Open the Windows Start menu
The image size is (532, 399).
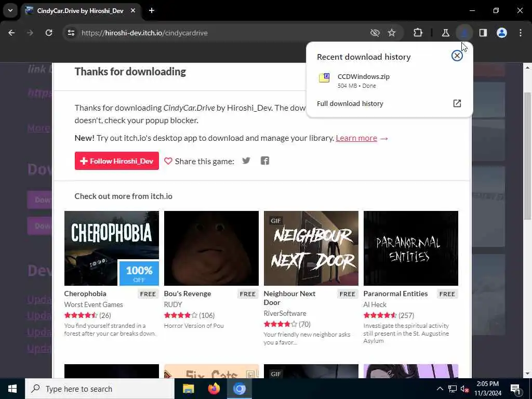[x=12, y=389]
